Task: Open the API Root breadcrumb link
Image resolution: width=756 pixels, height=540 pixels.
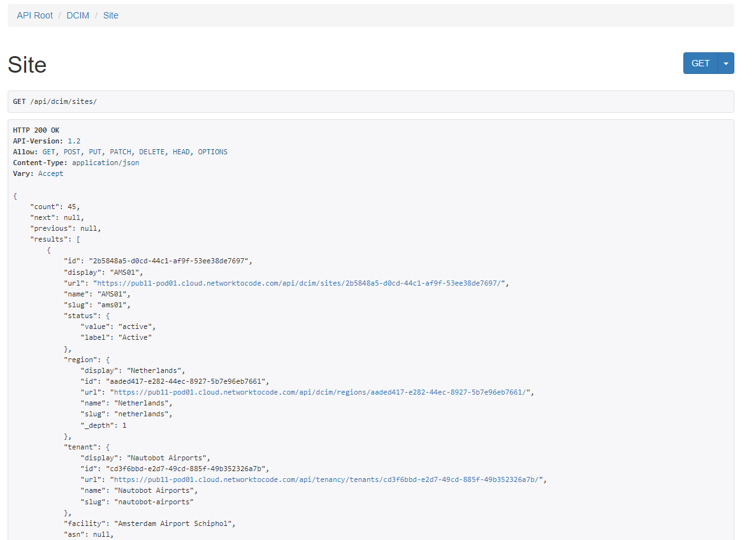Action: point(34,15)
